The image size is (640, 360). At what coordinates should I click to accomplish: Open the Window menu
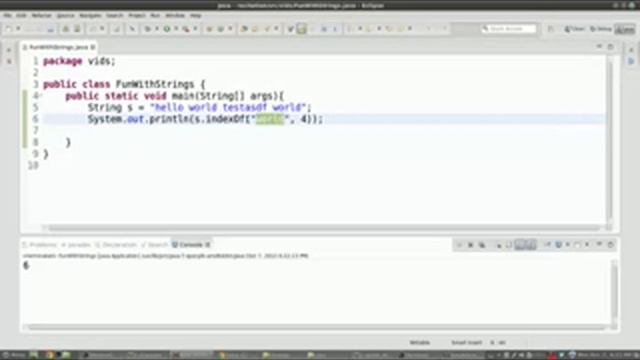tap(175, 16)
